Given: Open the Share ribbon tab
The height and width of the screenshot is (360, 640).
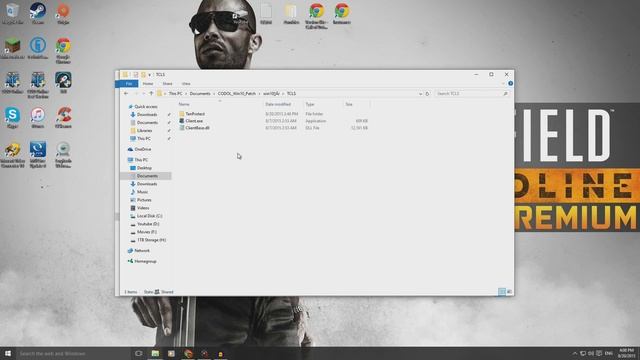Looking at the screenshot, I should (x=167, y=83).
